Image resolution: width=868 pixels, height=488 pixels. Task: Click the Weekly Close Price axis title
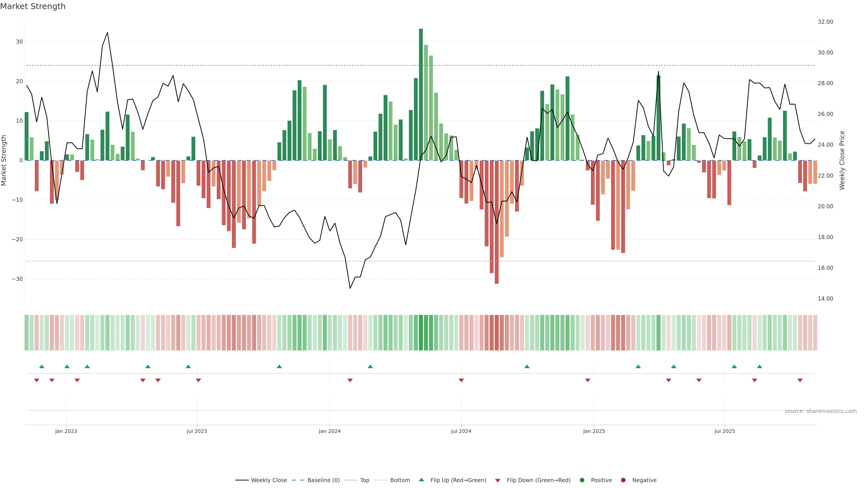(x=842, y=160)
